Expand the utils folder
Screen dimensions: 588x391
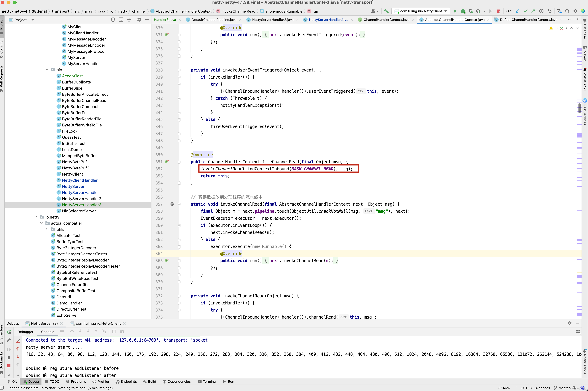(x=47, y=229)
